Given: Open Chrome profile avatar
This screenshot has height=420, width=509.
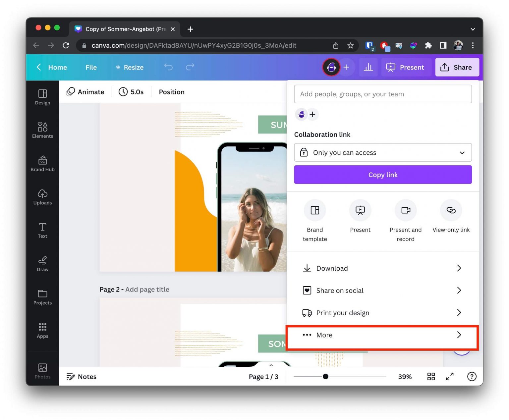Looking at the screenshot, I should click(x=458, y=45).
